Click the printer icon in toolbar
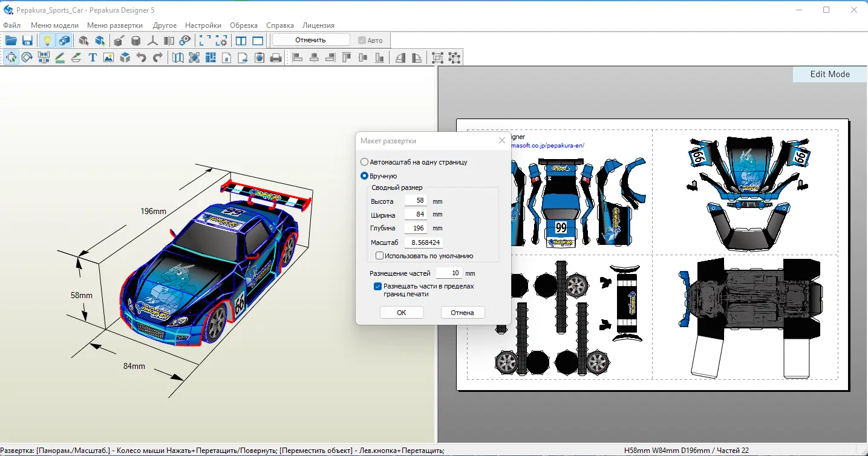The image size is (868, 456). tap(276, 58)
